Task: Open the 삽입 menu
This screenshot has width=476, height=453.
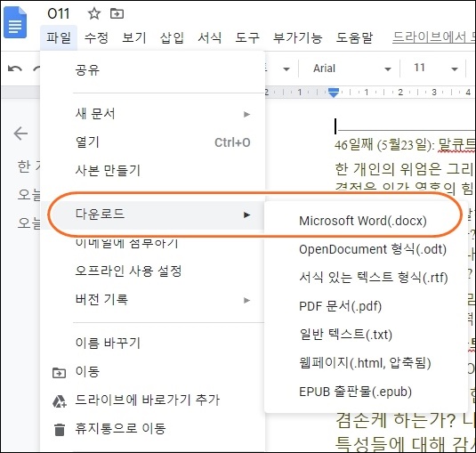Action: point(172,37)
